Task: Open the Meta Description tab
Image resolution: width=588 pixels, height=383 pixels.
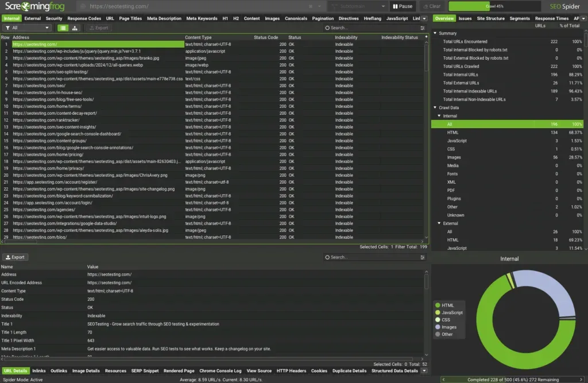Action: [x=164, y=18]
